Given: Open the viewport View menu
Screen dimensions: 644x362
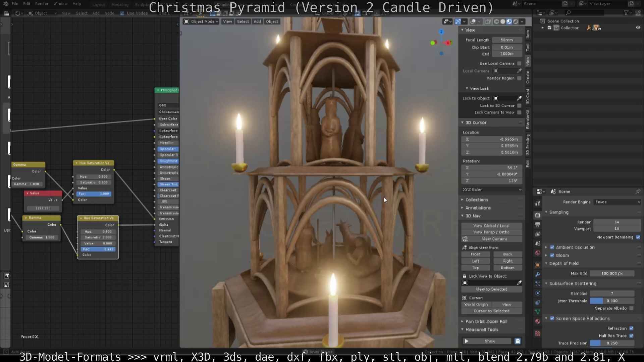Looking at the screenshot, I should [x=227, y=21].
